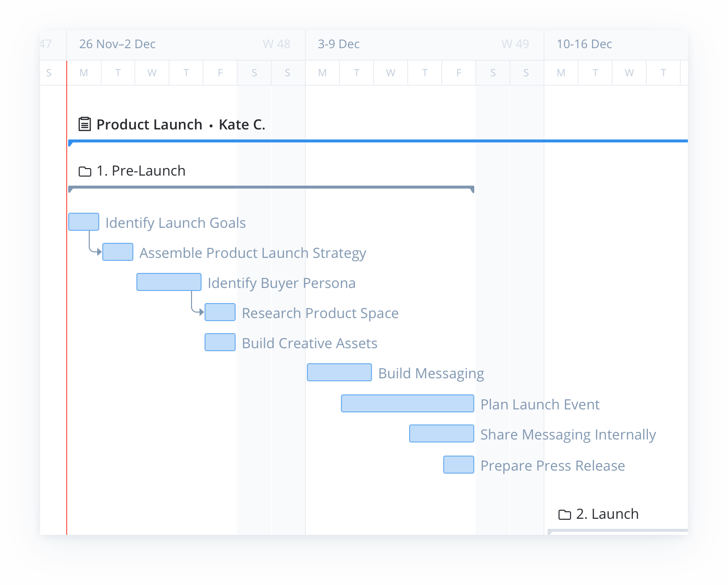The image size is (728, 585).
Task: Select the Identify Launch Goals task bar
Action: click(x=84, y=222)
